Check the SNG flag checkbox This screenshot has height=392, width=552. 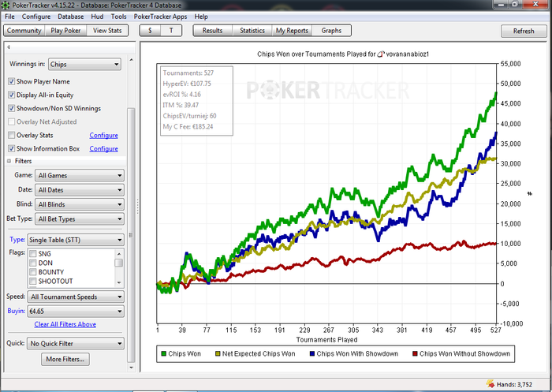point(33,254)
